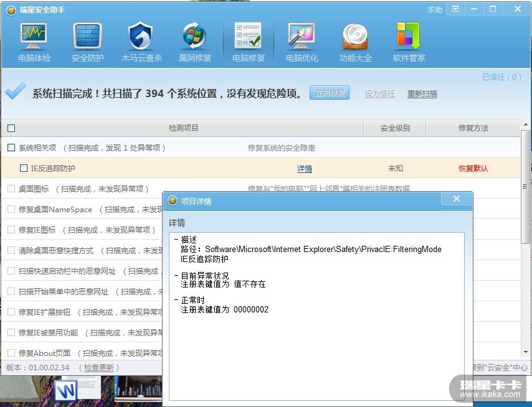Collapse the 正常时 section

coord(176,299)
